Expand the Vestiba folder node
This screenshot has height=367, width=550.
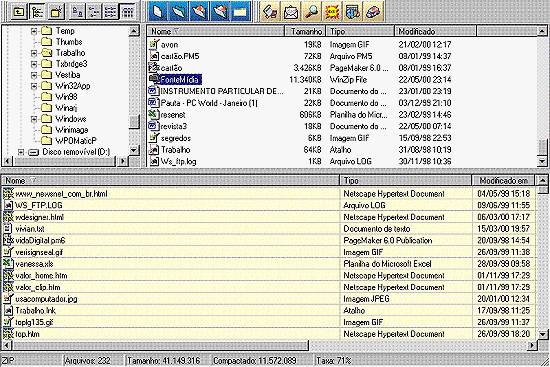(x=34, y=75)
